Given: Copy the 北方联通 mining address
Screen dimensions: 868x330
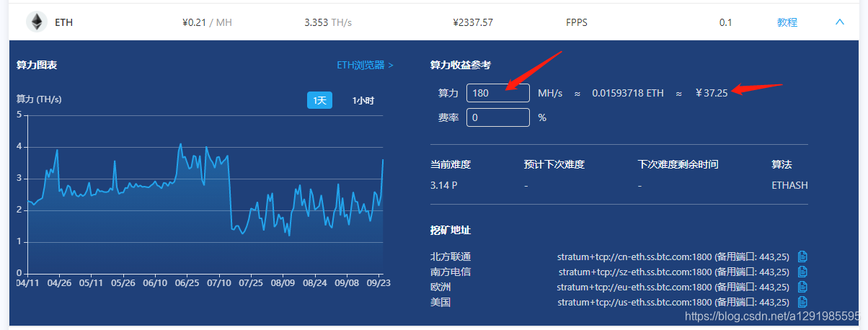Looking at the screenshot, I should tap(803, 257).
